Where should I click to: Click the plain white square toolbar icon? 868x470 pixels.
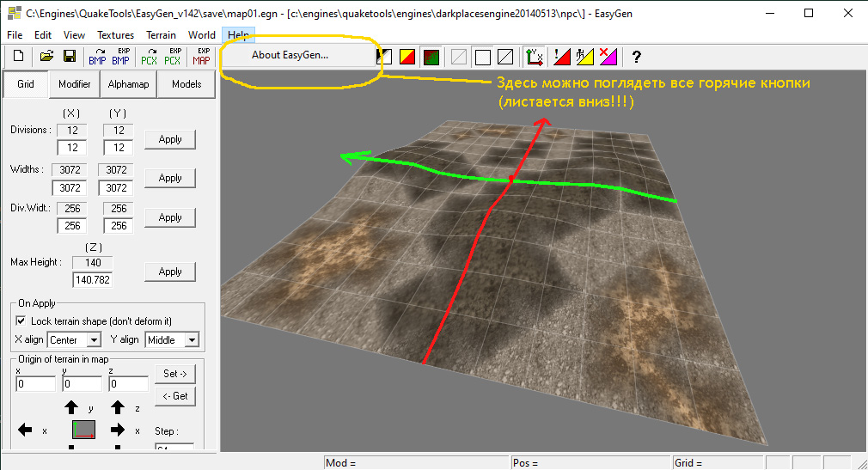pos(483,57)
